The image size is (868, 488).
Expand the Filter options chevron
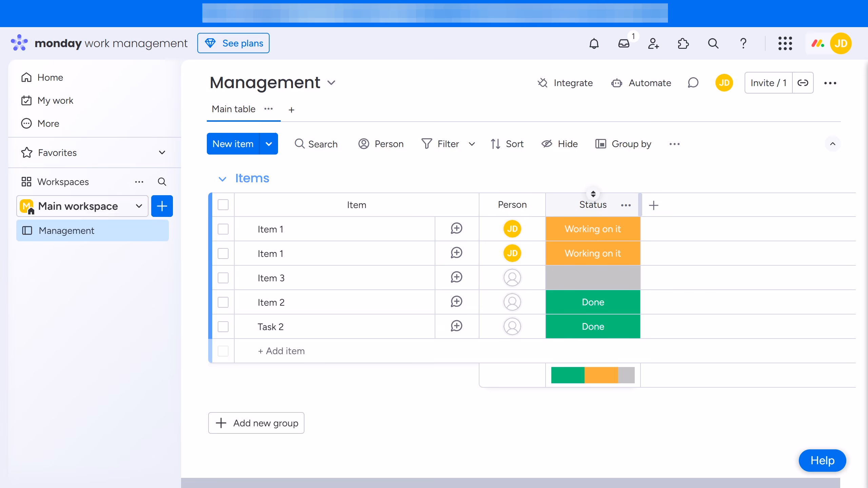472,144
